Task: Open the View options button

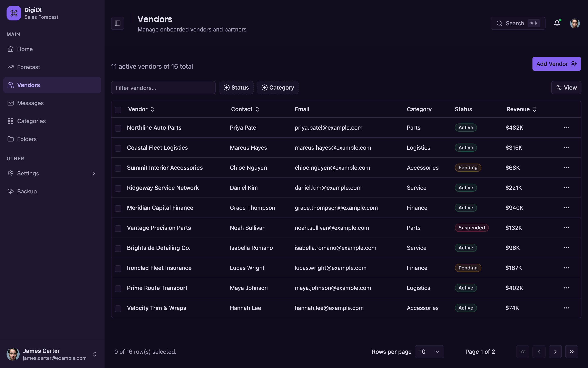Action: click(566, 88)
